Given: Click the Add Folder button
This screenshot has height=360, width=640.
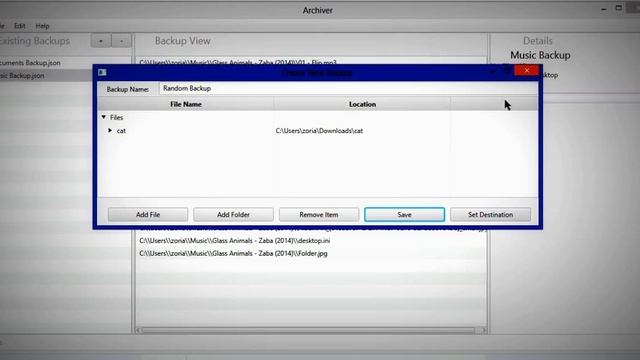Looking at the screenshot, I should (233, 215).
